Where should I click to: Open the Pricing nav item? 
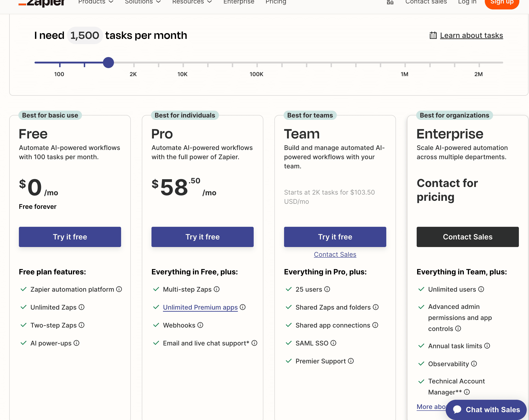[x=276, y=2]
